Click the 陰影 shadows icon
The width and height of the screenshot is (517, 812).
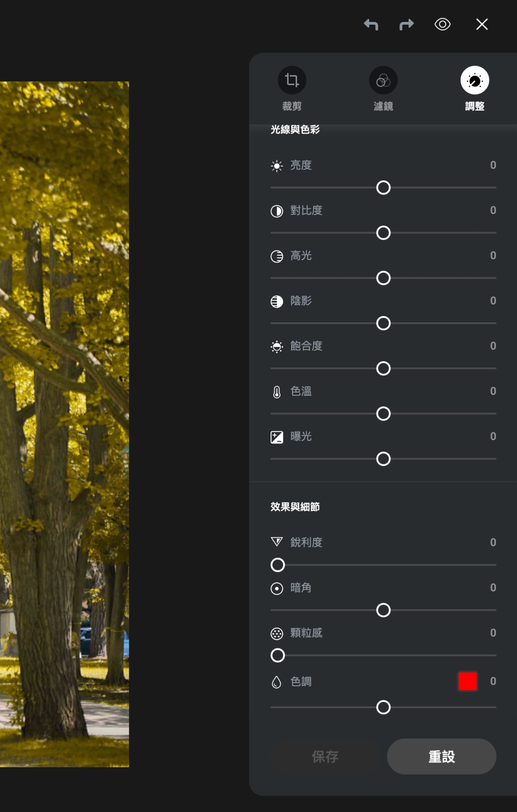277,301
